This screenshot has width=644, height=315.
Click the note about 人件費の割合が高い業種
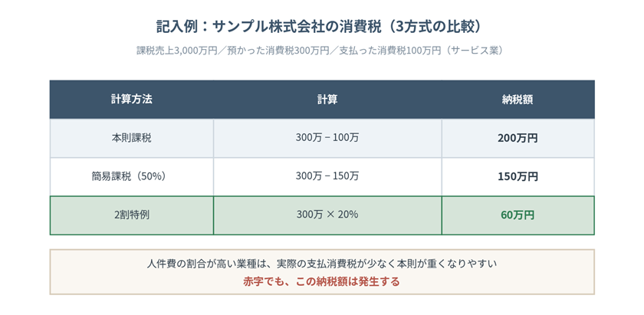pyautogui.click(x=322, y=263)
